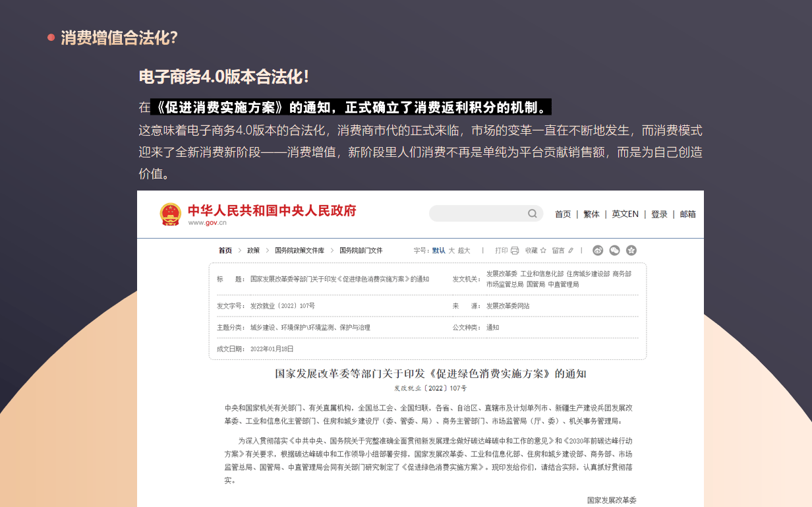The width and height of the screenshot is (812, 507).
Task: Click the slide heading 消费增值合法化?
Action: pos(119,38)
